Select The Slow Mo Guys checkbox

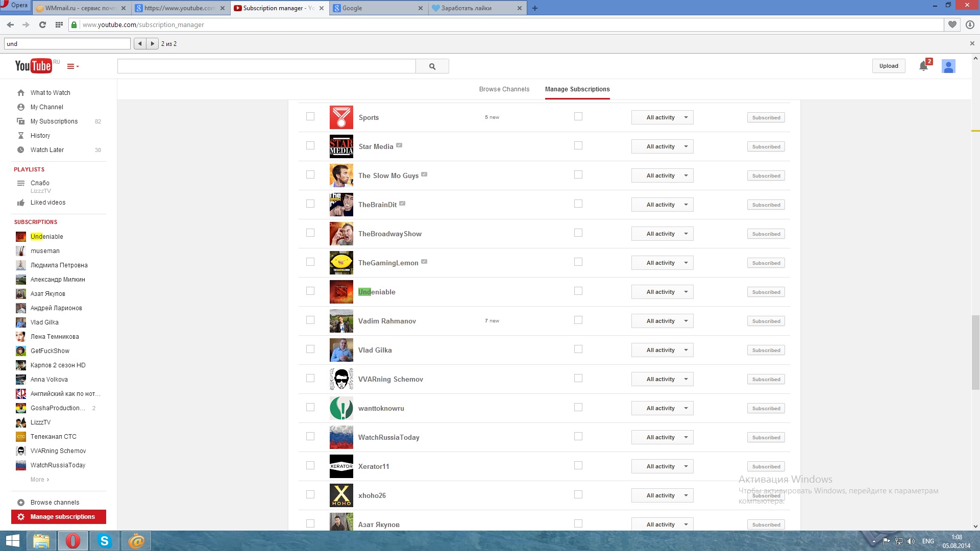(310, 174)
